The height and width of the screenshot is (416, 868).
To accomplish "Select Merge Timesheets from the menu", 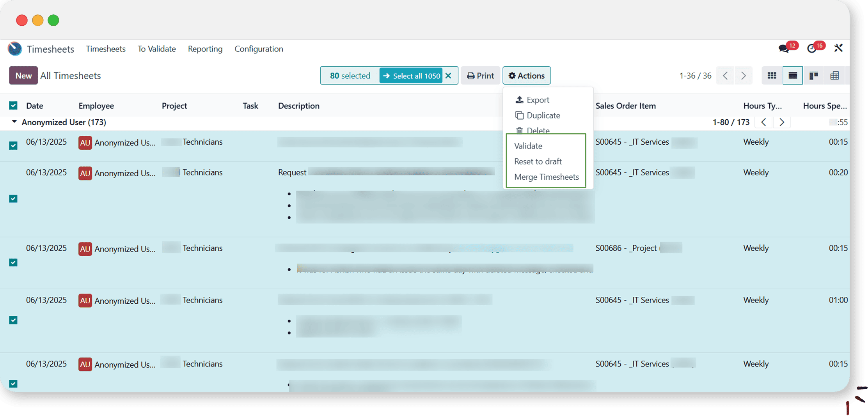I will [x=546, y=177].
